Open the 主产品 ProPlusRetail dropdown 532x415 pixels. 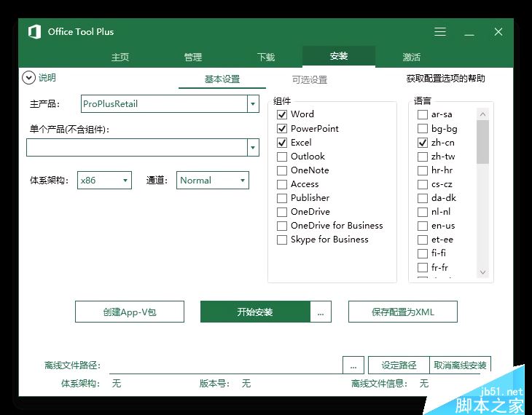point(253,104)
